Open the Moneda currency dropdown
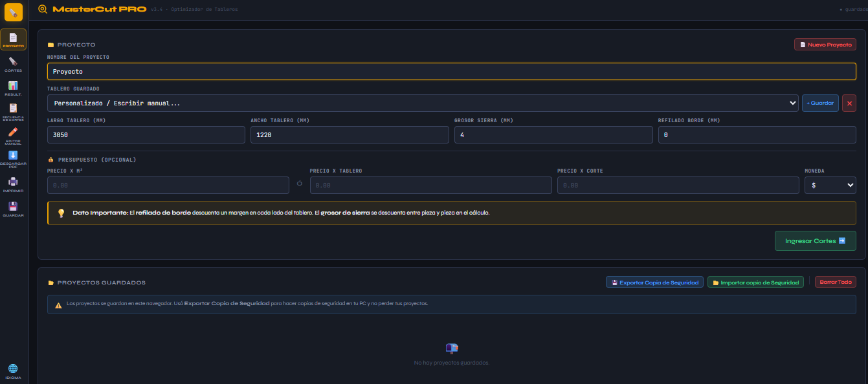This screenshot has width=868, height=384. coord(830,185)
